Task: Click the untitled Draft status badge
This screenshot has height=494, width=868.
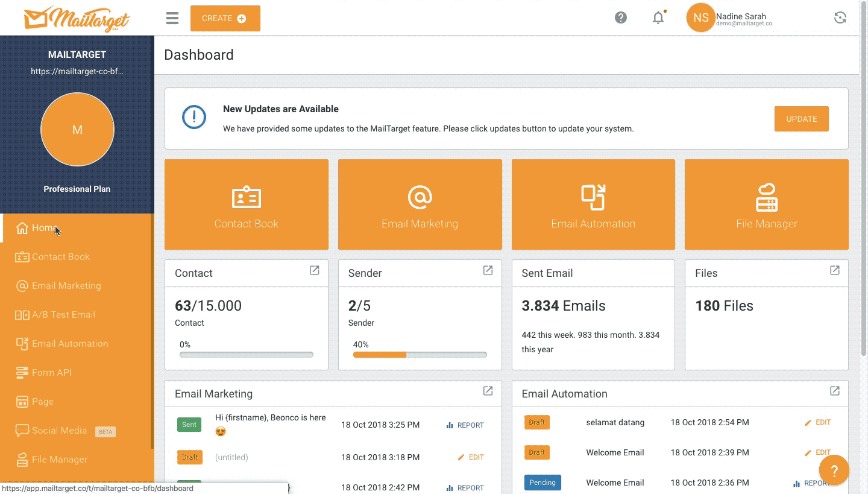Action: coord(190,457)
